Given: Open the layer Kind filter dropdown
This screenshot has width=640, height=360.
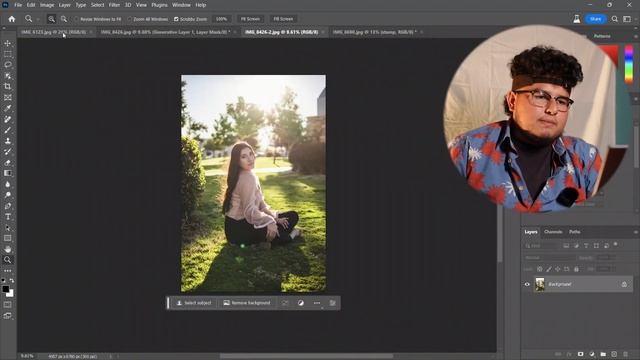Looking at the screenshot, I should point(542,246).
